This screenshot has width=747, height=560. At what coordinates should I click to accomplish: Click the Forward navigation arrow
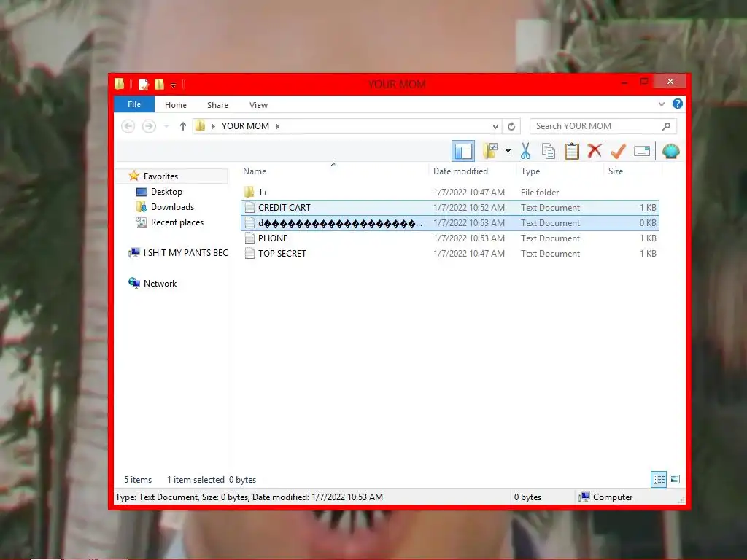click(149, 126)
